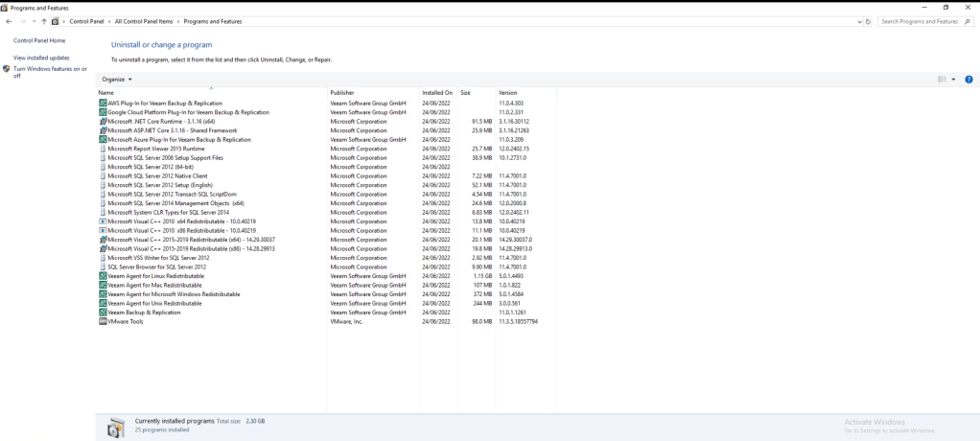Select Microsoft SQL Server 2014 Management Objects (x64)
This screenshot has width=980, height=441.
tap(175, 203)
